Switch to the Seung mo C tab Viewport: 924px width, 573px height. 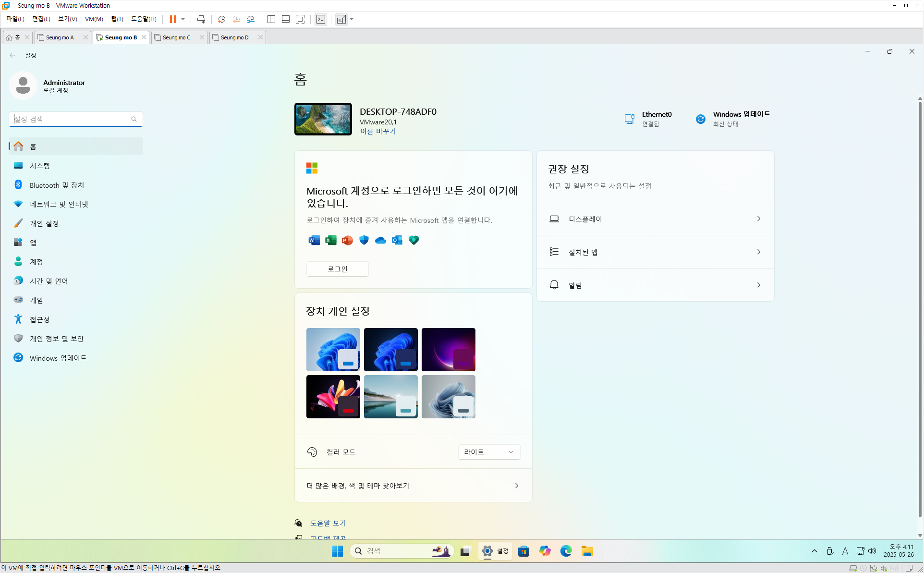click(x=177, y=37)
